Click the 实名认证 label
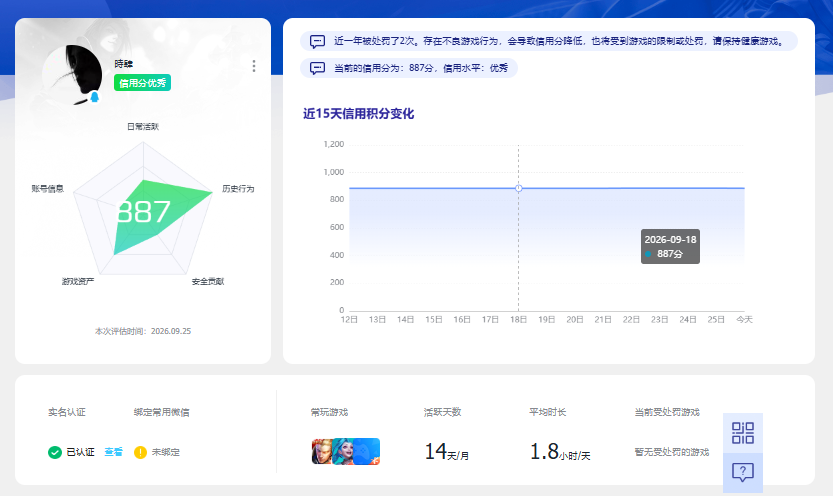Screen dimensions: 833x496 [x=67, y=412]
